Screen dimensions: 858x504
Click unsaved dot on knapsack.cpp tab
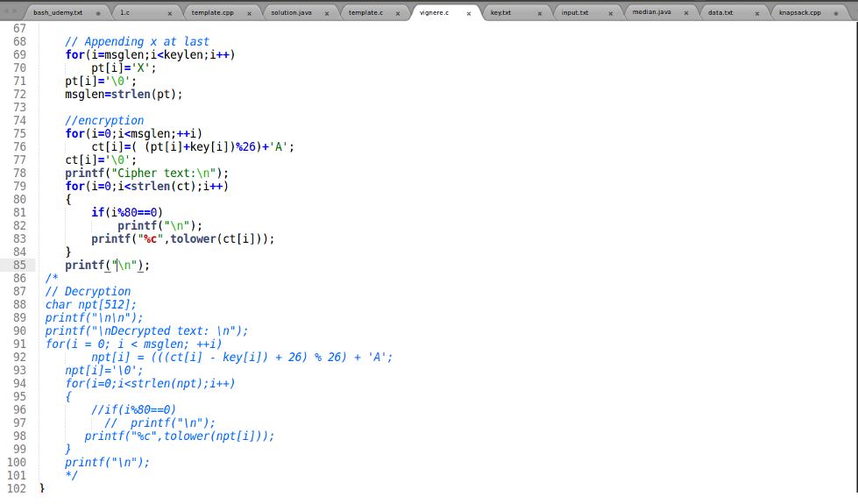click(x=835, y=13)
